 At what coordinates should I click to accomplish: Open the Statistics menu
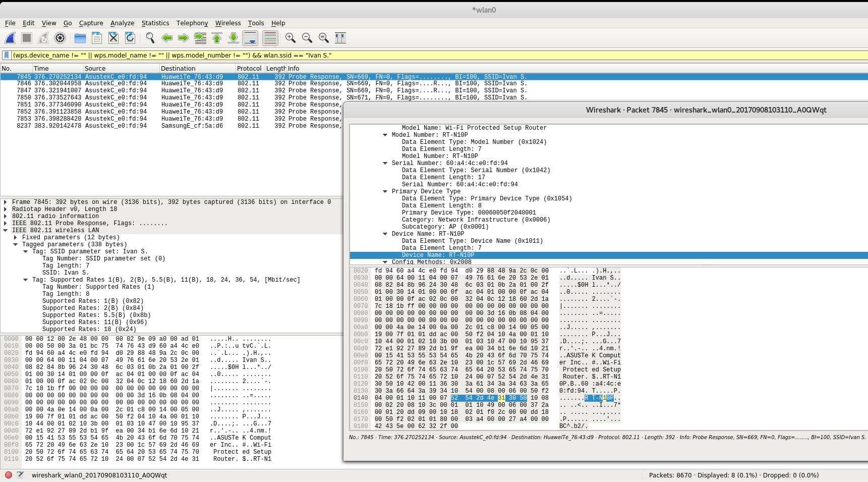pyautogui.click(x=155, y=23)
